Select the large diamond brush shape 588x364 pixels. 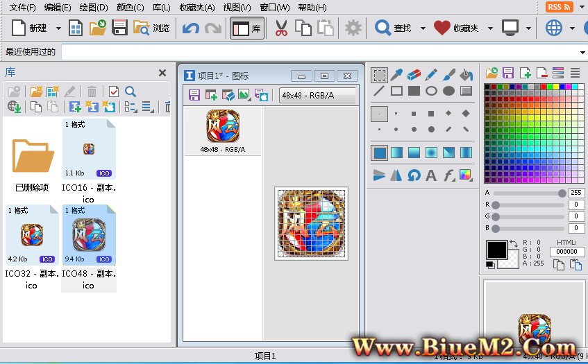tap(466, 113)
